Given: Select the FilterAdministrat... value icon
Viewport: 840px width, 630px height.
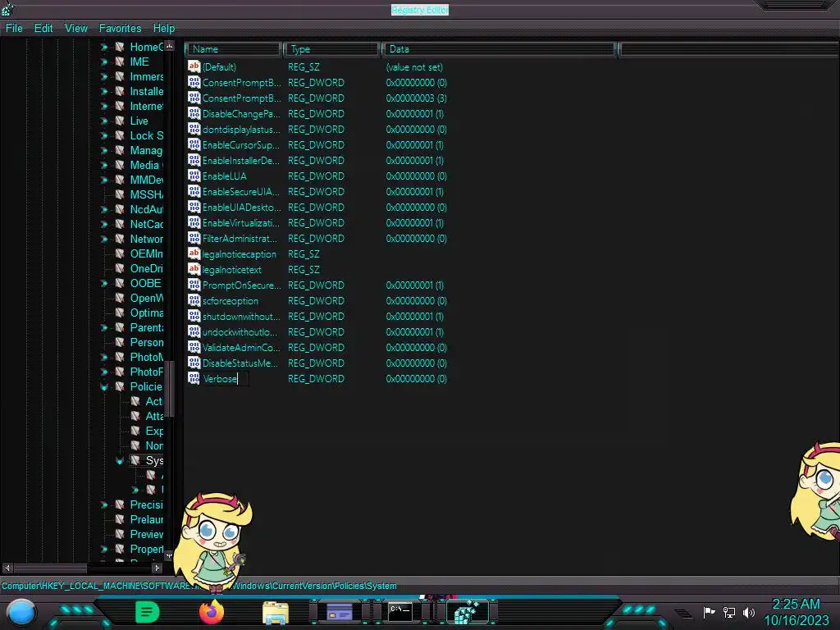Looking at the screenshot, I should (194, 238).
